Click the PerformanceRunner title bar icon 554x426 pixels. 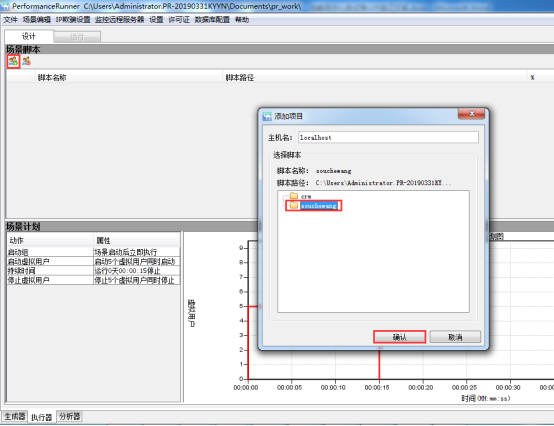click(x=5, y=6)
